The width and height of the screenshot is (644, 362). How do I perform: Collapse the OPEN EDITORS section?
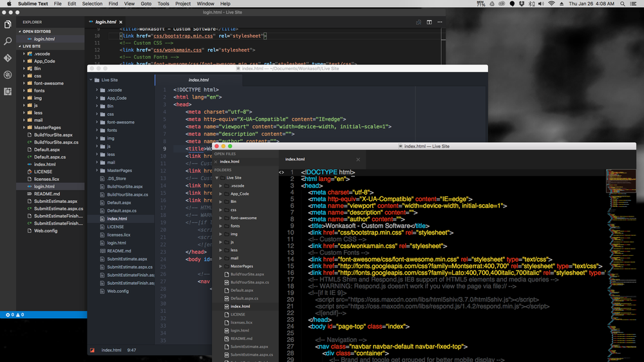37,30
